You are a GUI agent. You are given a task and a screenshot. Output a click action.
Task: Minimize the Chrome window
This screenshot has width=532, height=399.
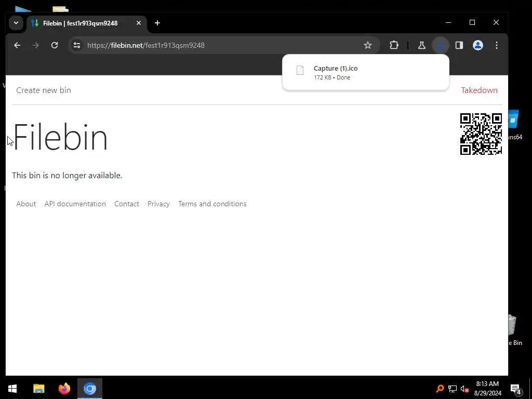click(448, 22)
